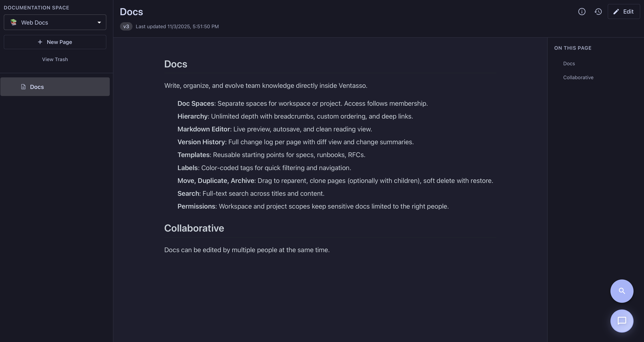
Task: Open the floating search magnifier button
Action: pyautogui.click(x=622, y=291)
